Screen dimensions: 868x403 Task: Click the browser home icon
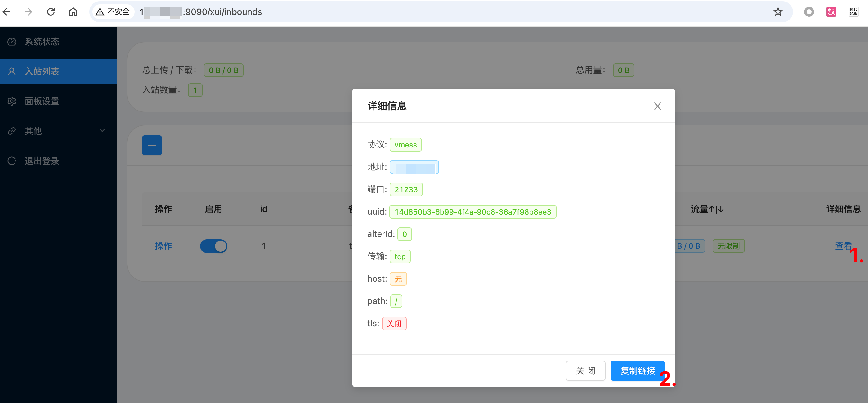73,12
